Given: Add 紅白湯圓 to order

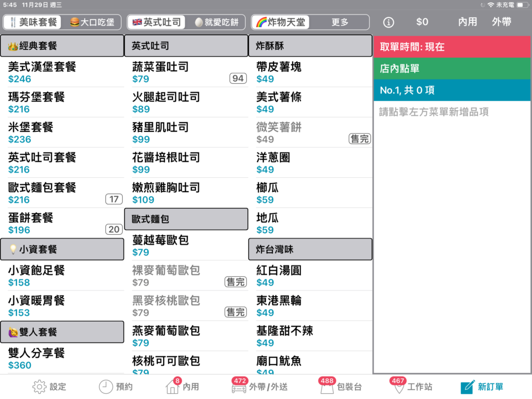Looking at the screenshot, I should [311, 276].
